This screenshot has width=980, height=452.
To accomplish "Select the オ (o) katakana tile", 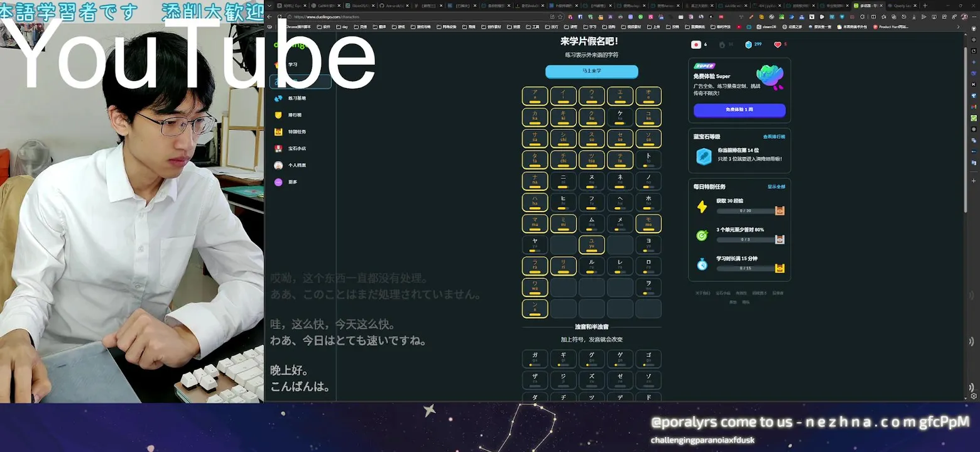I will [648, 95].
